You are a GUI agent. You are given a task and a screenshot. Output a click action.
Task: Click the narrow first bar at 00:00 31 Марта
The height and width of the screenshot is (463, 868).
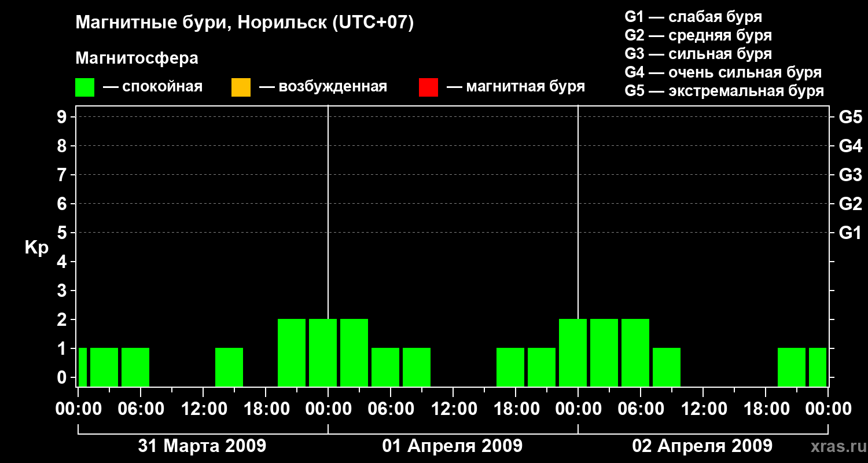(83, 367)
